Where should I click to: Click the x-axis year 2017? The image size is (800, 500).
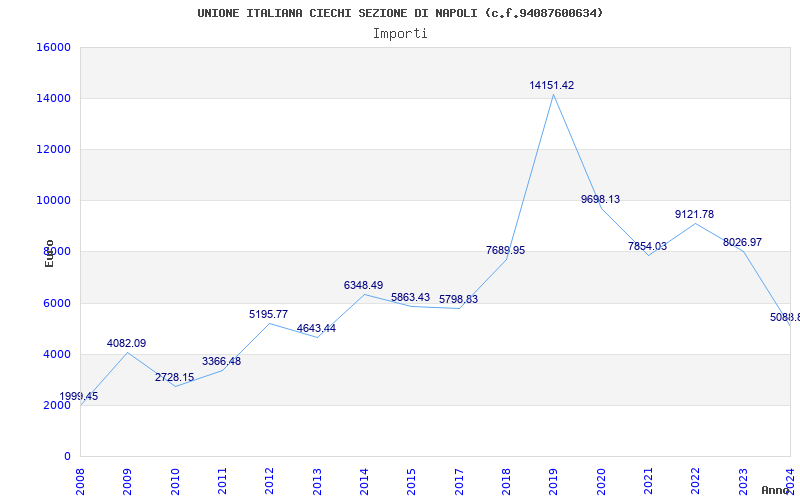[x=459, y=481]
